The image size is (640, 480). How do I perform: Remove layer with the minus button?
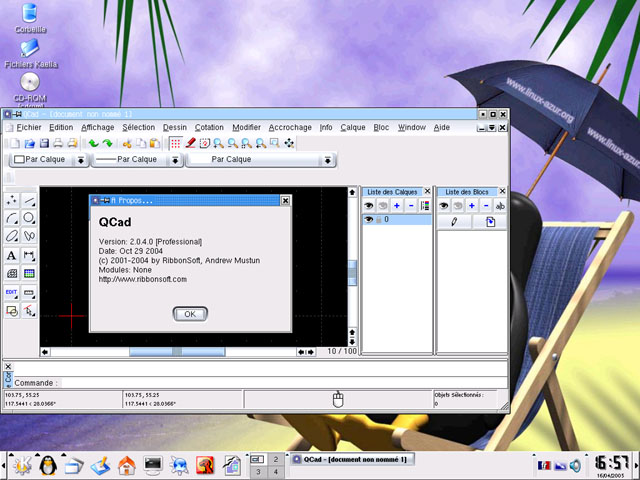411,206
